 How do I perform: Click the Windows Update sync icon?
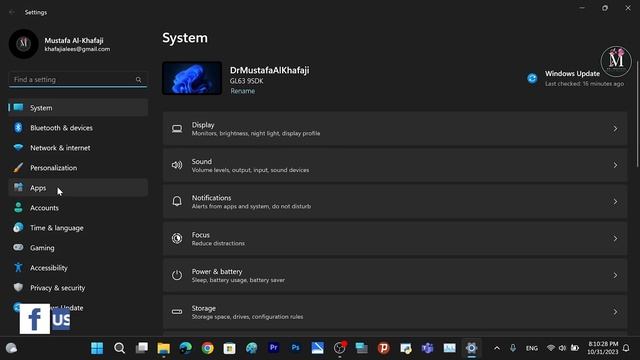click(x=532, y=78)
